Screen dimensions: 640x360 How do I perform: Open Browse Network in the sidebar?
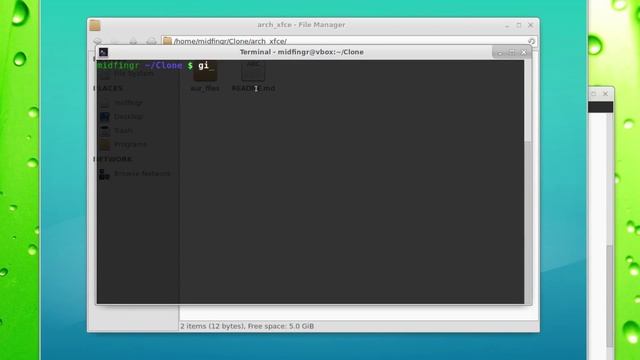point(135,174)
